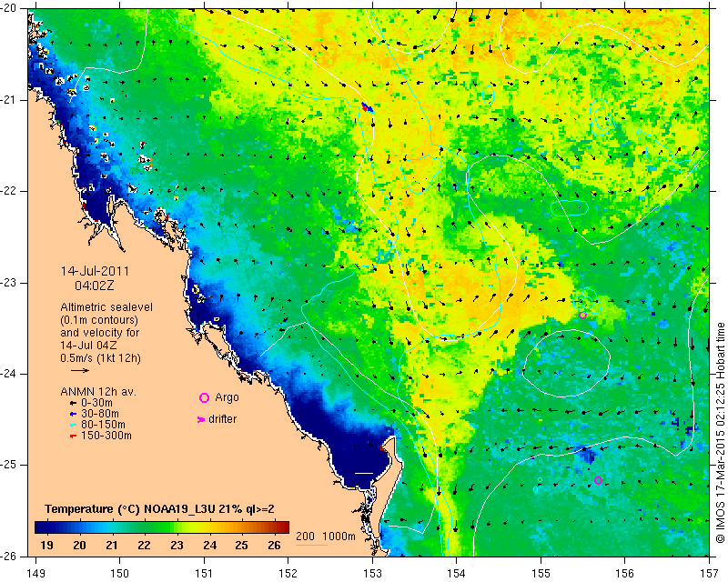
Task: Click the date text 14-Jul-2011
Action: click(x=95, y=271)
